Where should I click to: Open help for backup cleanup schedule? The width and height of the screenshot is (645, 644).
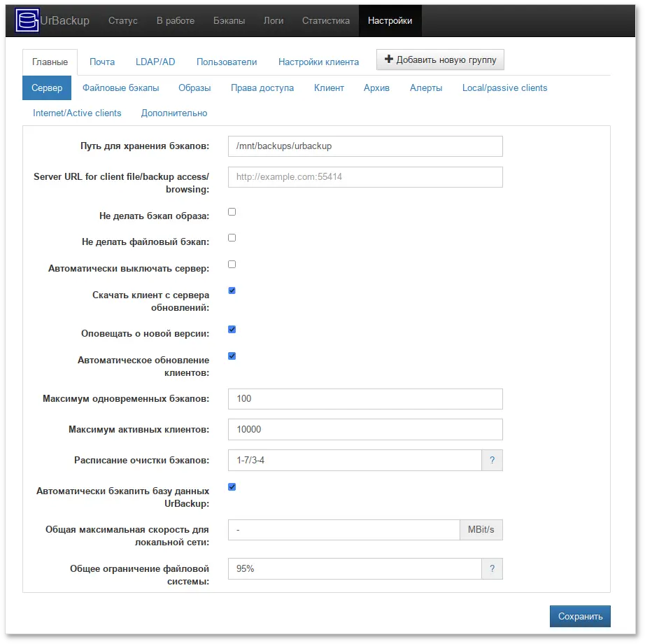pyautogui.click(x=492, y=460)
